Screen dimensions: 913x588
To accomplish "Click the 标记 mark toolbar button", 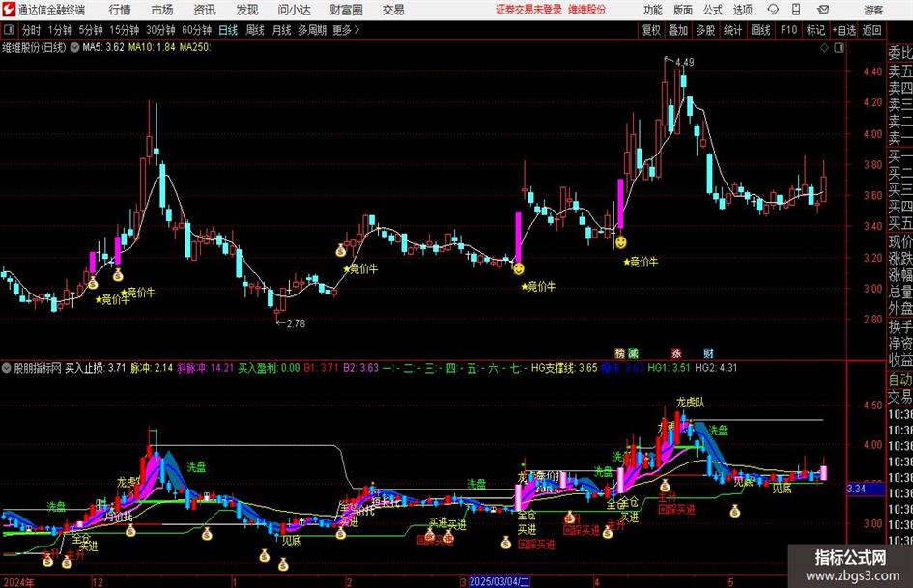I will (815, 30).
